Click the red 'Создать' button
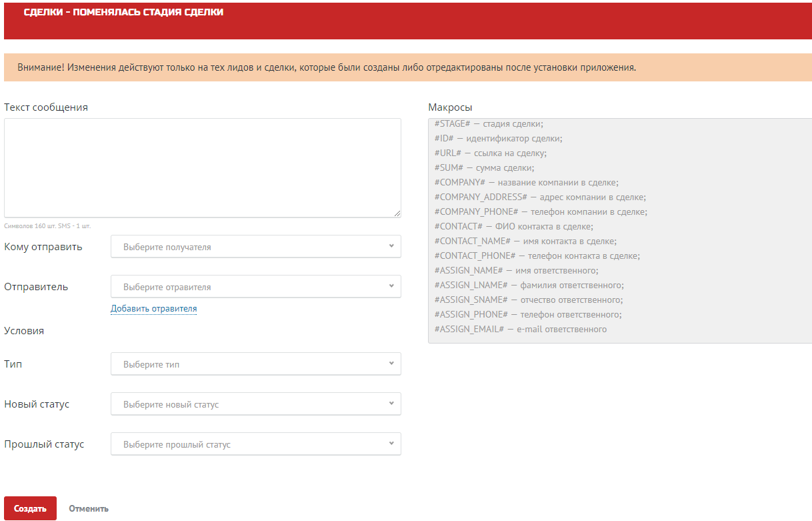Viewport: 812px width, 521px height. pos(30,508)
